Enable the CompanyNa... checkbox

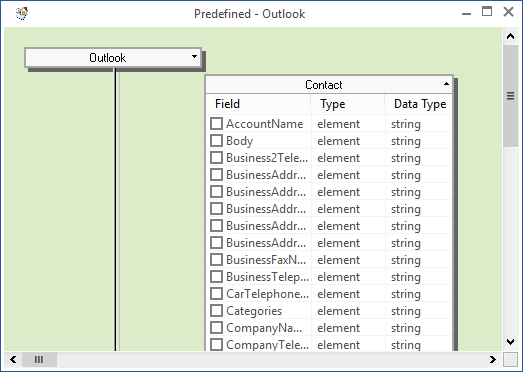coord(216,328)
